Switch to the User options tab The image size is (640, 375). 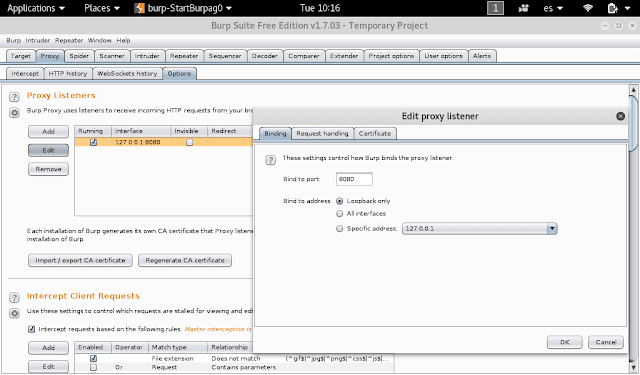(x=443, y=56)
